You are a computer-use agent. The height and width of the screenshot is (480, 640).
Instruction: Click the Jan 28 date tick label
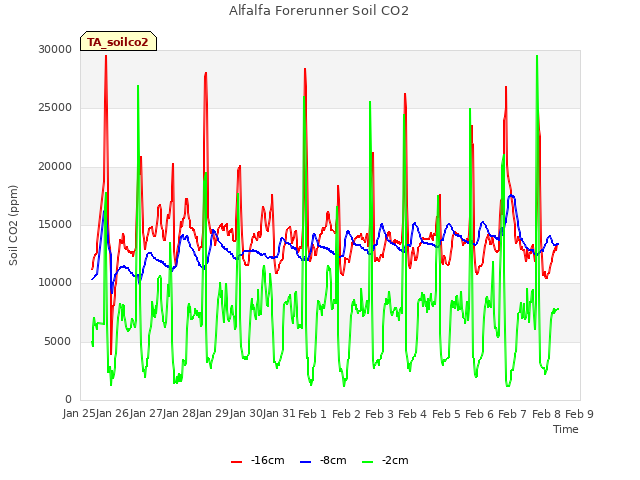tap(179, 413)
